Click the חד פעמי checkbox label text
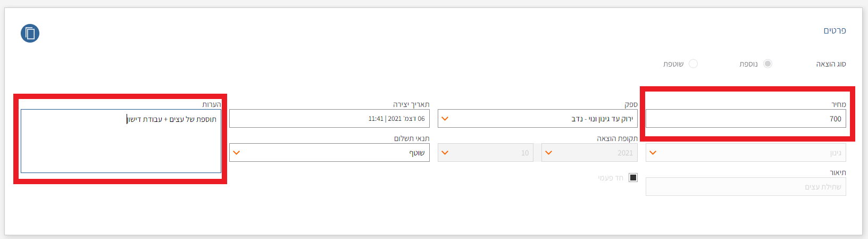This screenshot has height=239, width=868. (x=611, y=178)
